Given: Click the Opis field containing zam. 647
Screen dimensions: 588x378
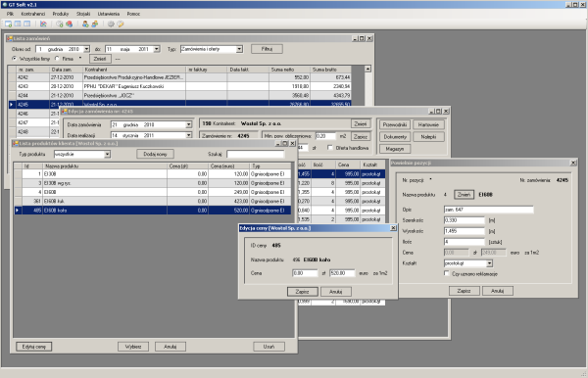Looking at the screenshot, I should pos(489,210).
